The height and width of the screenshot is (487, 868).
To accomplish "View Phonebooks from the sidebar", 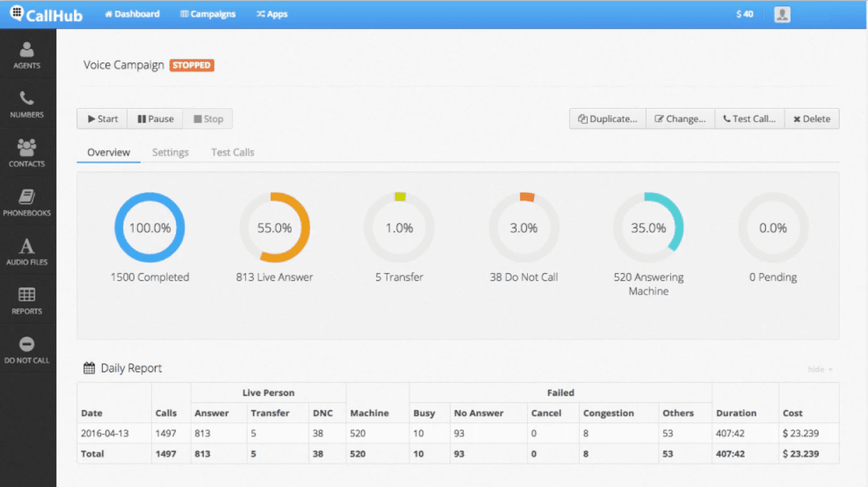I will pyautogui.click(x=27, y=201).
